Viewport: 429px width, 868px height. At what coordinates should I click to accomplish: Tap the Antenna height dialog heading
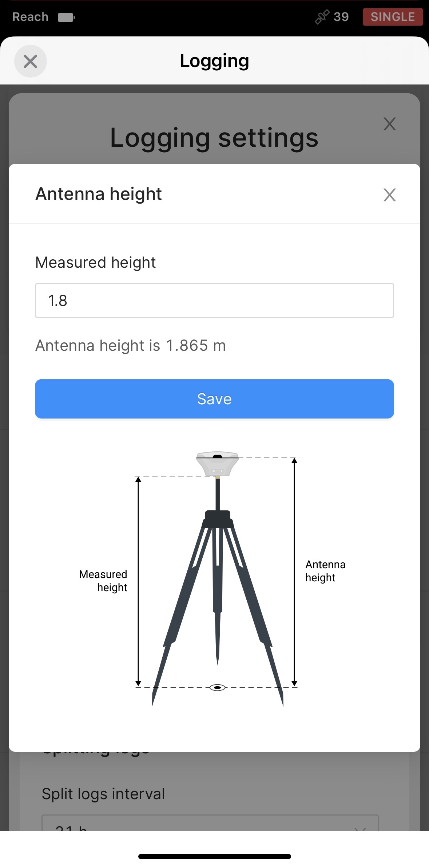[99, 194]
